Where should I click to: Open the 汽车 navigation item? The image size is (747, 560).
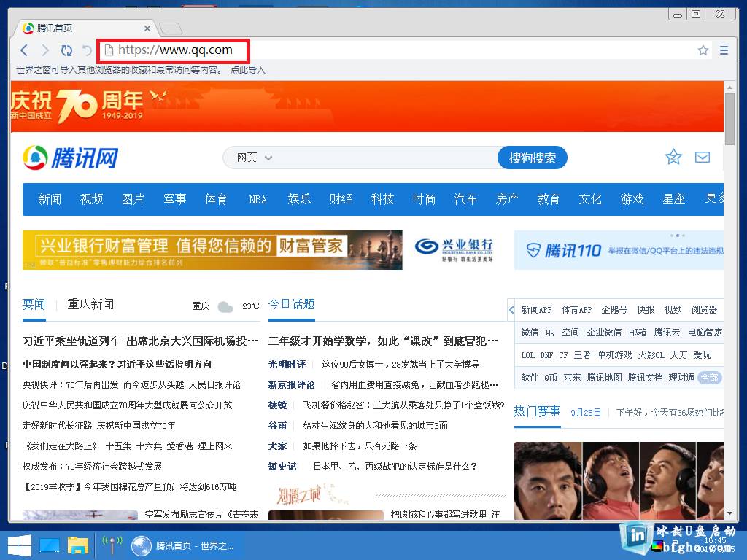tap(466, 199)
